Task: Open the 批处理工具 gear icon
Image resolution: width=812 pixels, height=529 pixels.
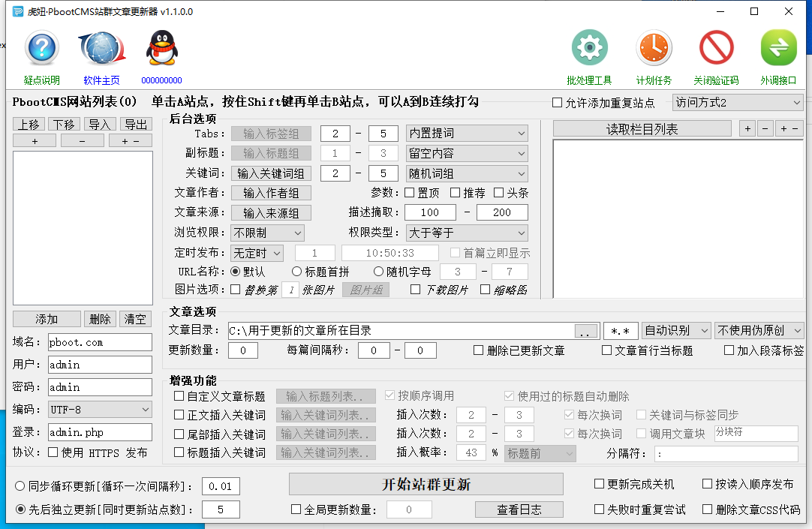Action: (589, 47)
